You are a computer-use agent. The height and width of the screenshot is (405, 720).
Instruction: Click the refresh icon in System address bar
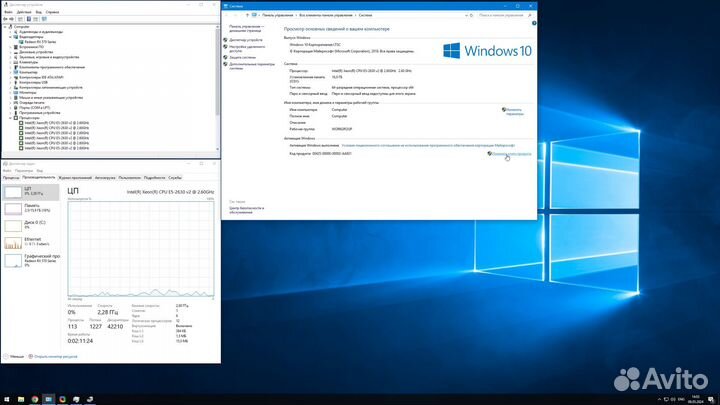click(471, 15)
